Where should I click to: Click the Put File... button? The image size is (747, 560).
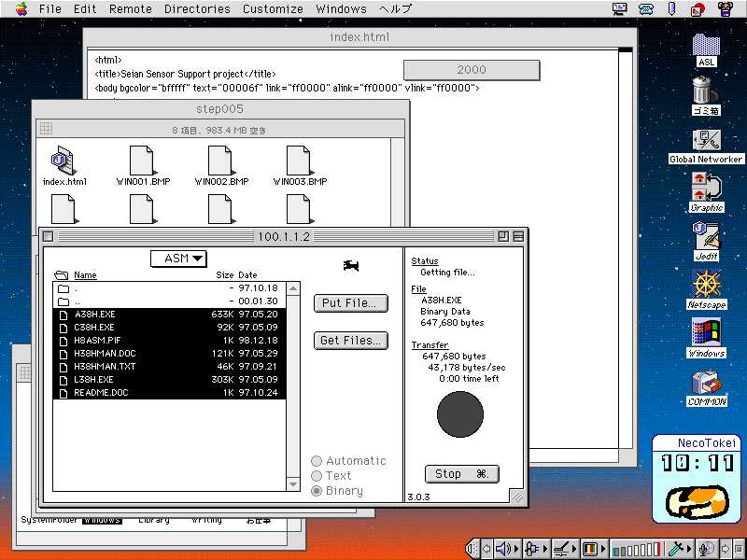pyautogui.click(x=350, y=303)
